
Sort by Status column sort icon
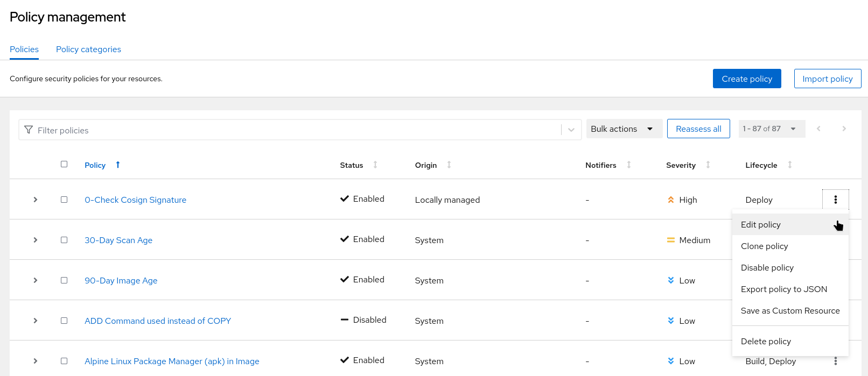point(375,165)
